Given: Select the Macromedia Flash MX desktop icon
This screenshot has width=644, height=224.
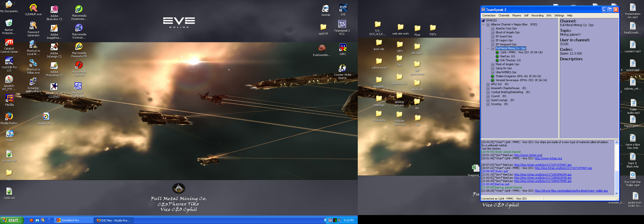Looking at the screenshot, I should coord(79,69).
